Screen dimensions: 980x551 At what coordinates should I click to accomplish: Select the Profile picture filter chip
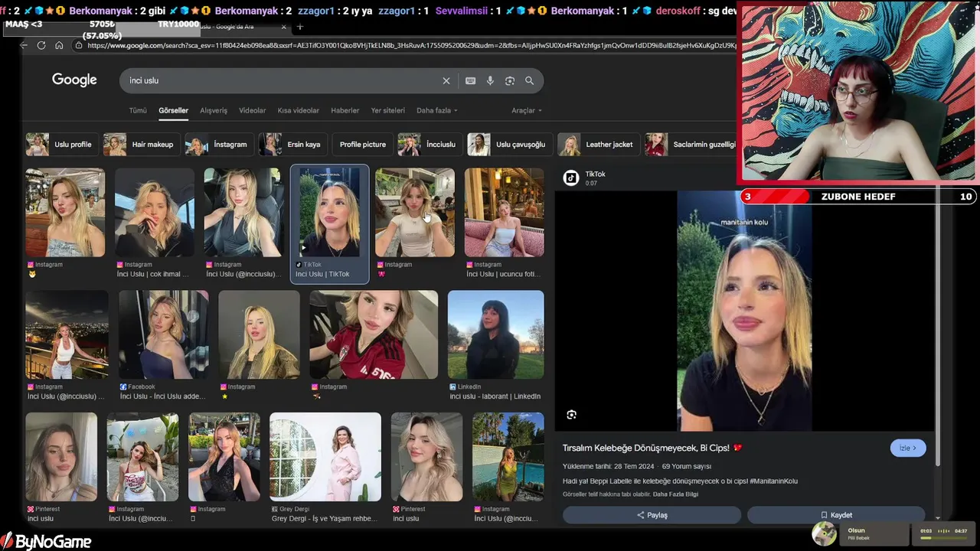click(x=362, y=145)
